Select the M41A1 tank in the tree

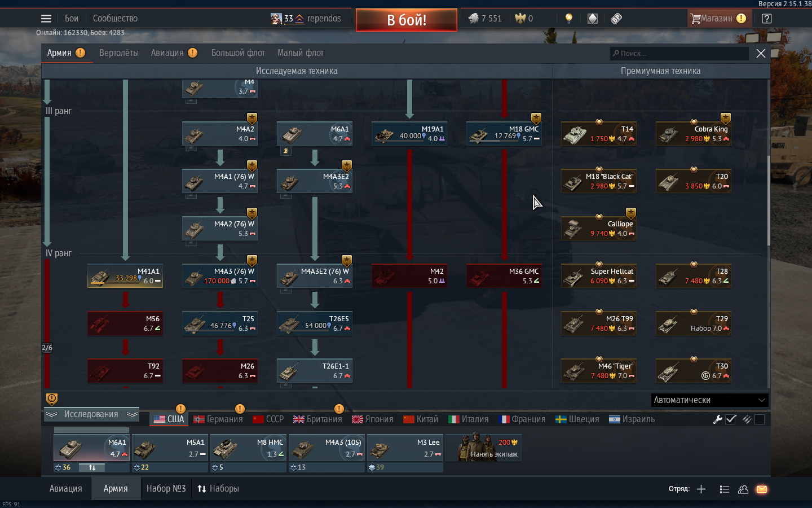tap(125, 277)
